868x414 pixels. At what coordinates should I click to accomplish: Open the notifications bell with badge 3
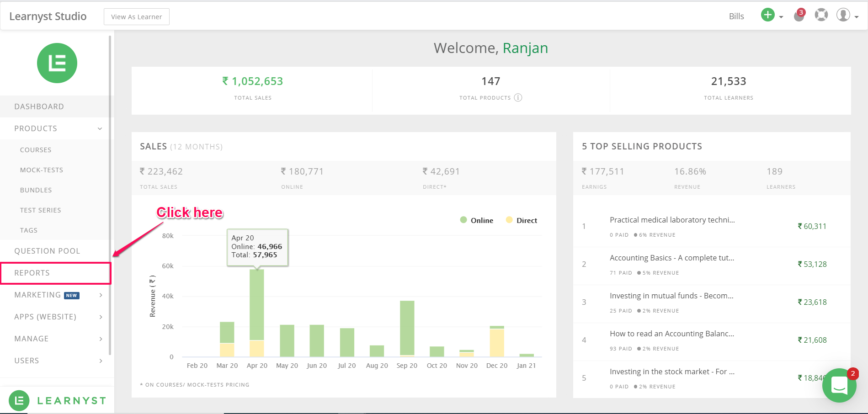click(x=799, y=16)
